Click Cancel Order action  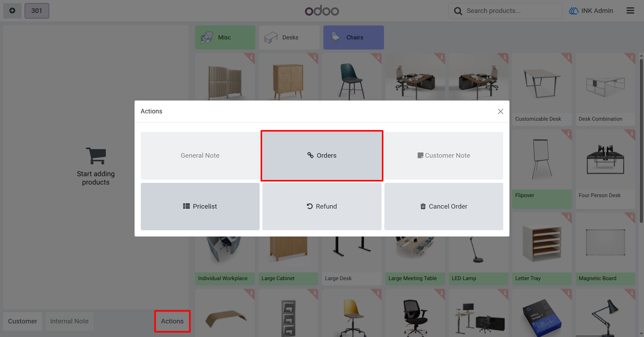(x=444, y=207)
